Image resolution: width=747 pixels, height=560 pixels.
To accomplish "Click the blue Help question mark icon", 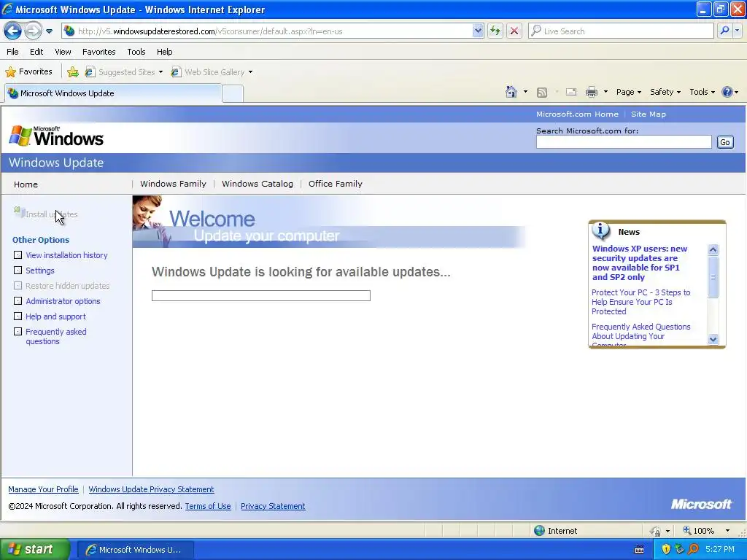I will coord(727,92).
